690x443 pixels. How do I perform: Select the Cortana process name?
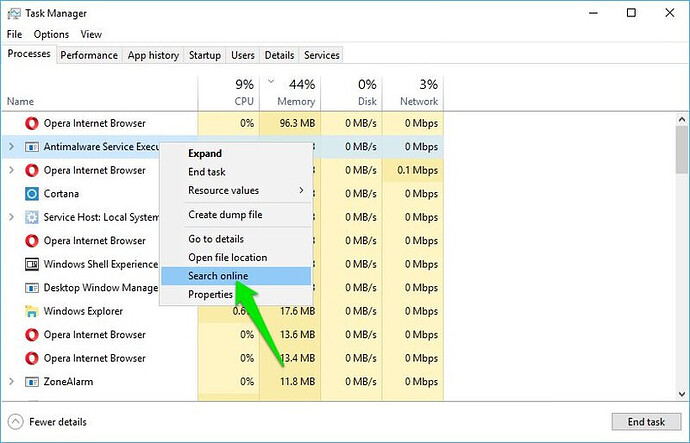click(x=61, y=194)
